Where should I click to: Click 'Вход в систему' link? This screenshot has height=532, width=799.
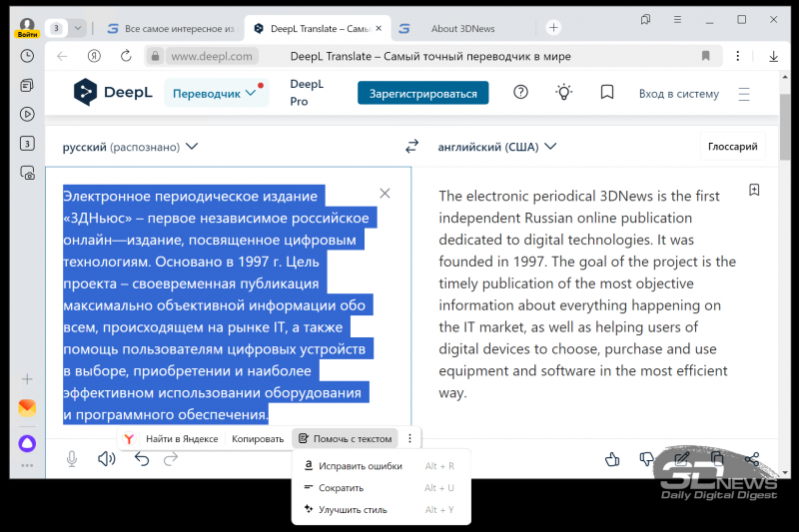(x=678, y=94)
